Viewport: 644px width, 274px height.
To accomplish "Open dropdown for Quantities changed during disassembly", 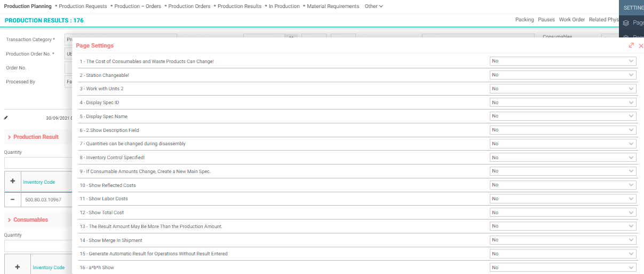I will 563,144.
